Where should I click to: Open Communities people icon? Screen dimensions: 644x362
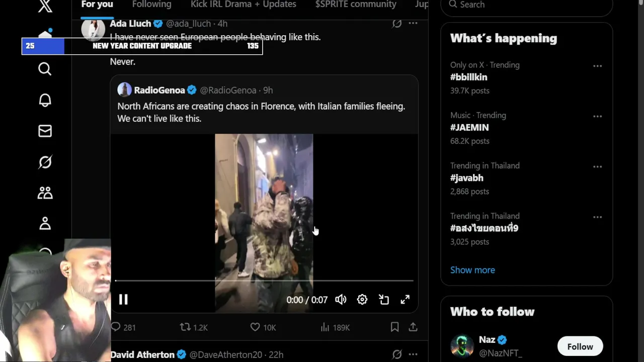45,193
